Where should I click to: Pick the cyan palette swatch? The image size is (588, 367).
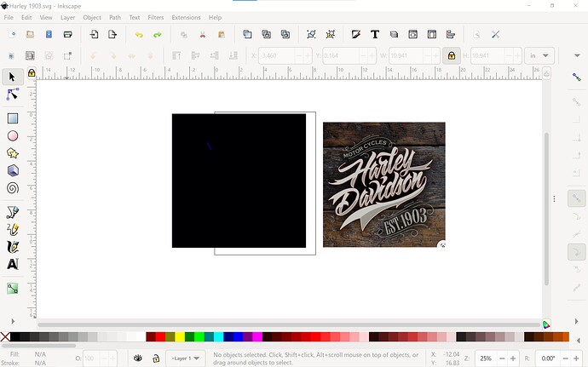tap(219, 336)
